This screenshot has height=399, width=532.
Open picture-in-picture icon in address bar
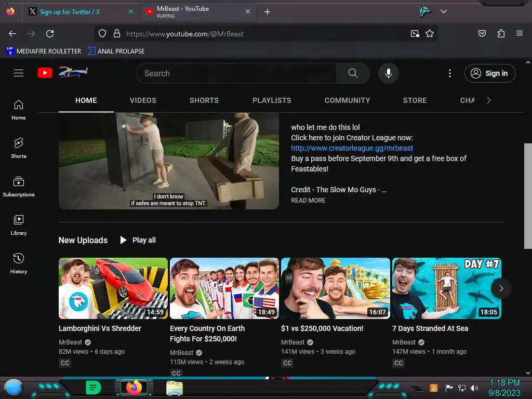(415, 34)
